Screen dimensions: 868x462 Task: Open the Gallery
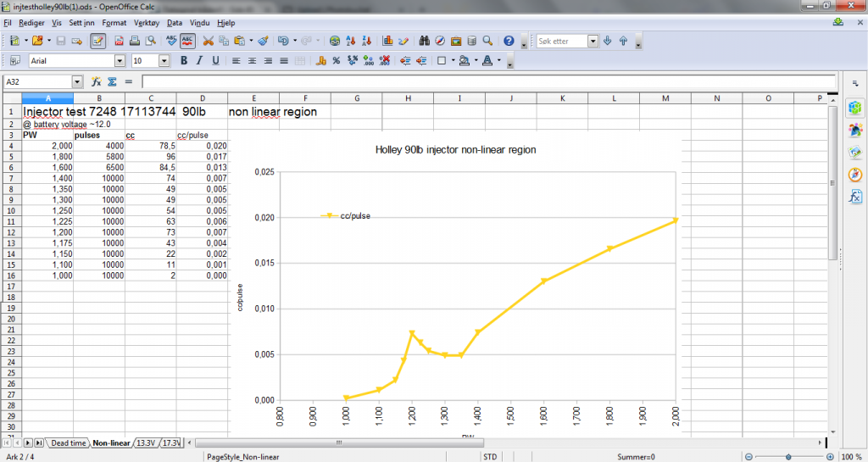click(456, 41)
